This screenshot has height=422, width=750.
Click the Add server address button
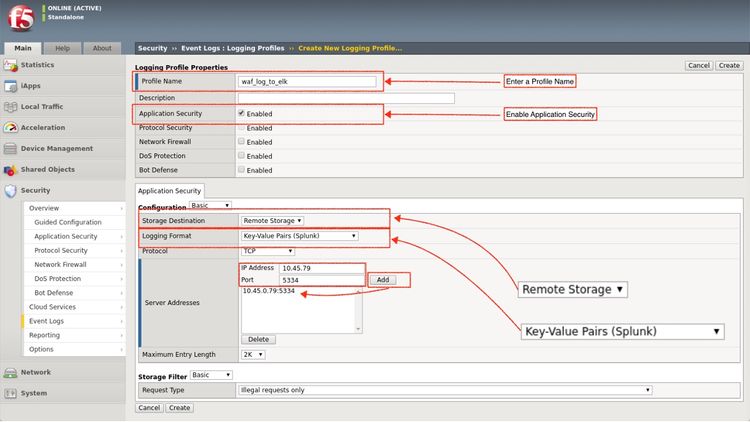click(382, 281)
